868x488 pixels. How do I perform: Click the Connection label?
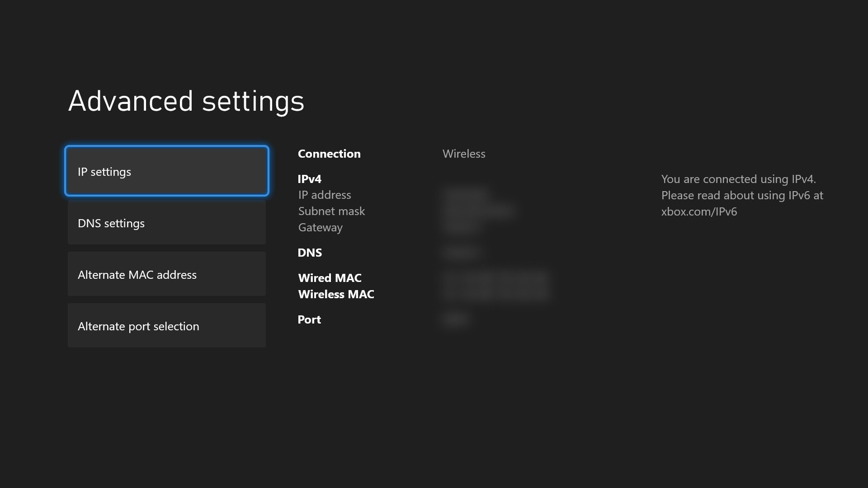click(x=329, y=154)
